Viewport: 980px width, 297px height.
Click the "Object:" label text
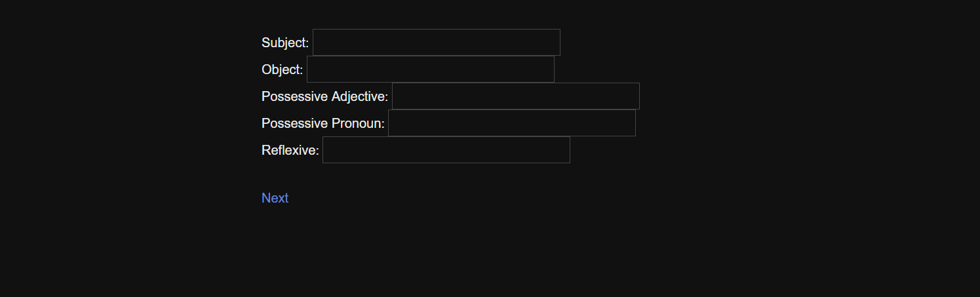click(282, 69)
